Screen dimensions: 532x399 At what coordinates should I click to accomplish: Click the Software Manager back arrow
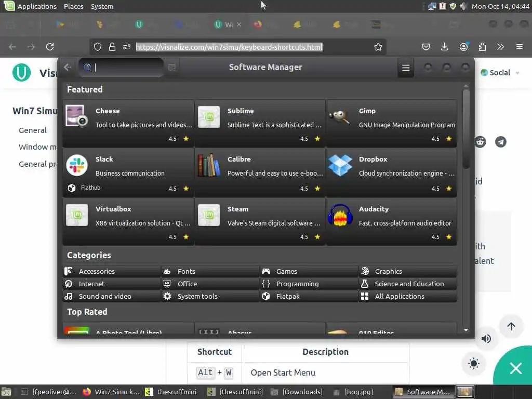point(68,68)
